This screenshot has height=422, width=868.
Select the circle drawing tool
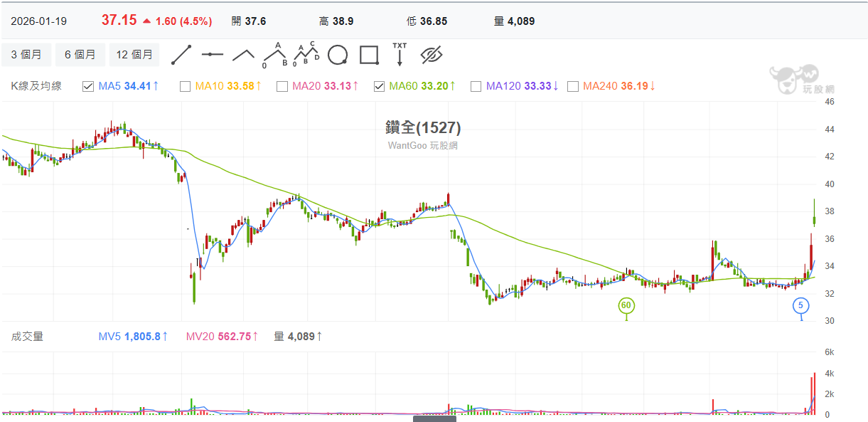point(338,55)
